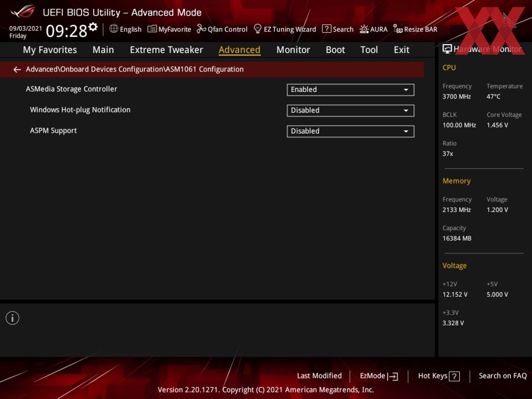
Task: Click Core Voltage value 1.456 V
Action: pyautogui.click(x=497, y=125)
